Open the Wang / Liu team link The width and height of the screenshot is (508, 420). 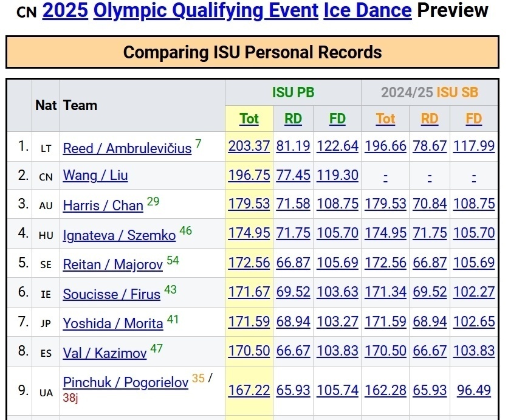(95, 176)
